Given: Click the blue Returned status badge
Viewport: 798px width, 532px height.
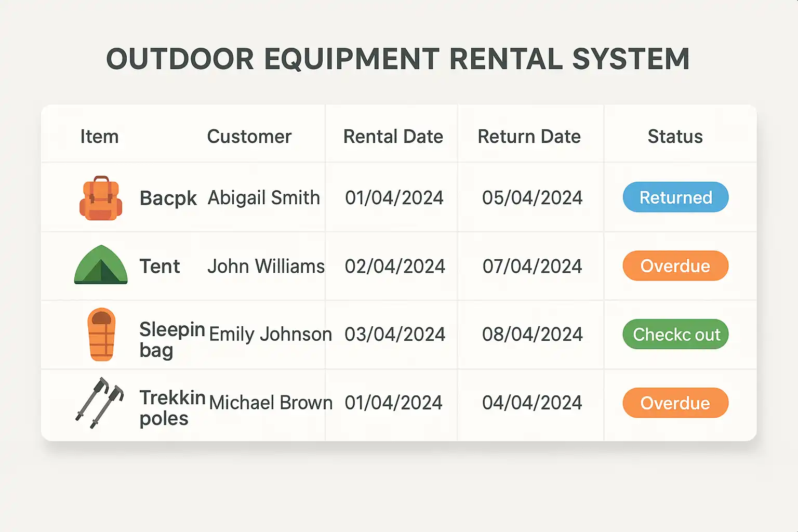Looking at the screenshot, I should coord(675,197).
